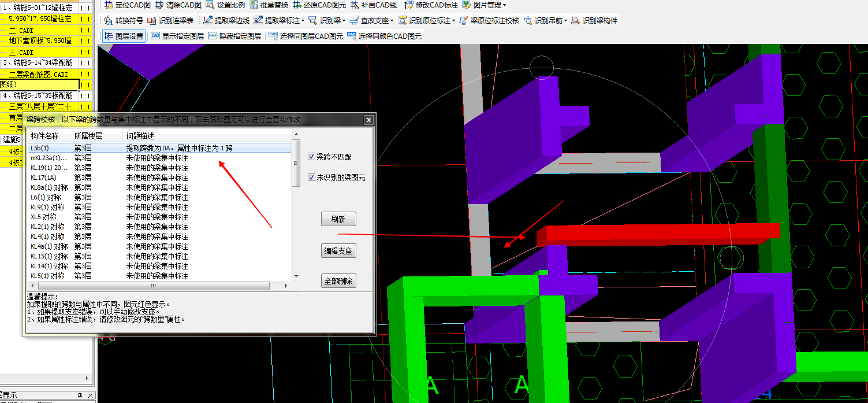The image size is (868, 403).
Task: Click the 识别梁 (recognize beam) icon
Action: pos(312,21)
